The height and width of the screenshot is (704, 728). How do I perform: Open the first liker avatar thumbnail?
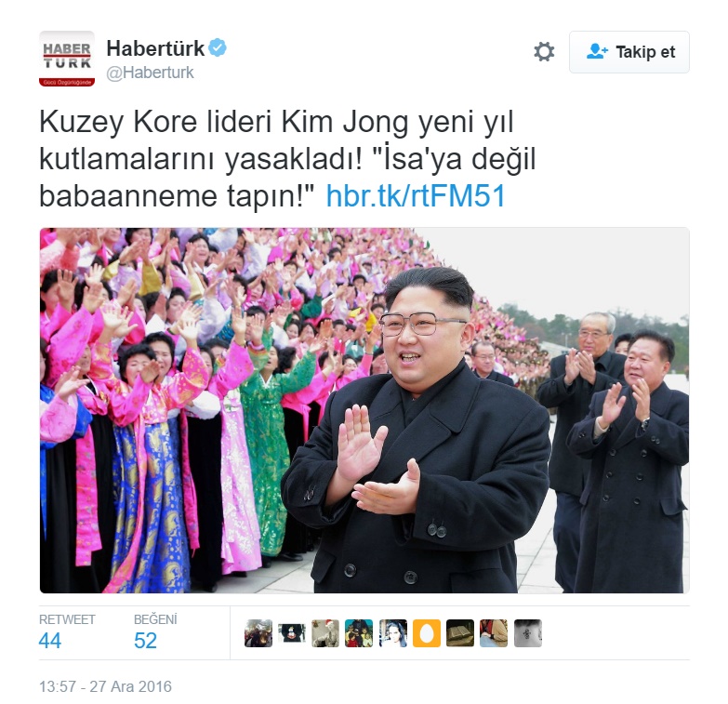coord(258,633)
